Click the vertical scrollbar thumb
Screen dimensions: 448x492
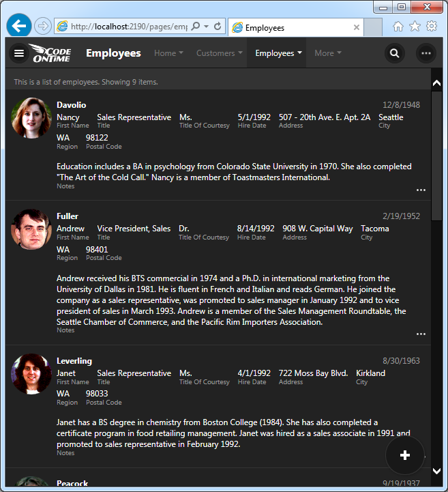click(x=436, y=156)
